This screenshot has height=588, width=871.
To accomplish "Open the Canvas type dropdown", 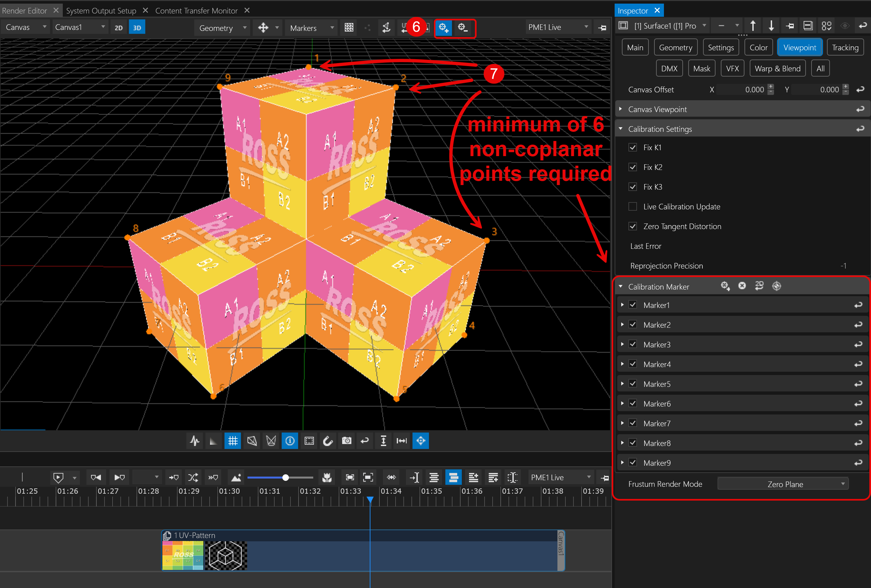I will coord(26,27).
